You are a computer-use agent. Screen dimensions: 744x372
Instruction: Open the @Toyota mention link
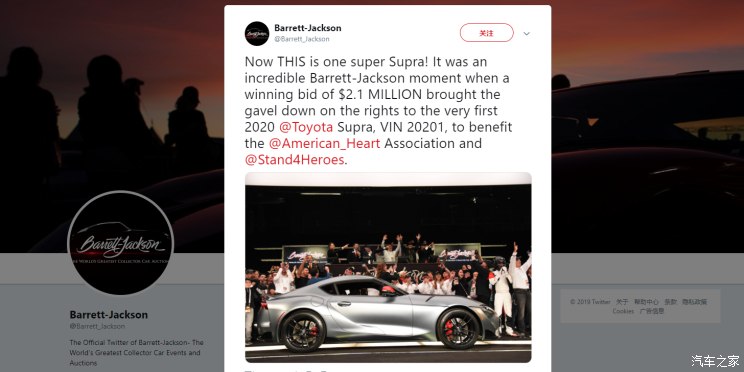[x=306, y=128]
